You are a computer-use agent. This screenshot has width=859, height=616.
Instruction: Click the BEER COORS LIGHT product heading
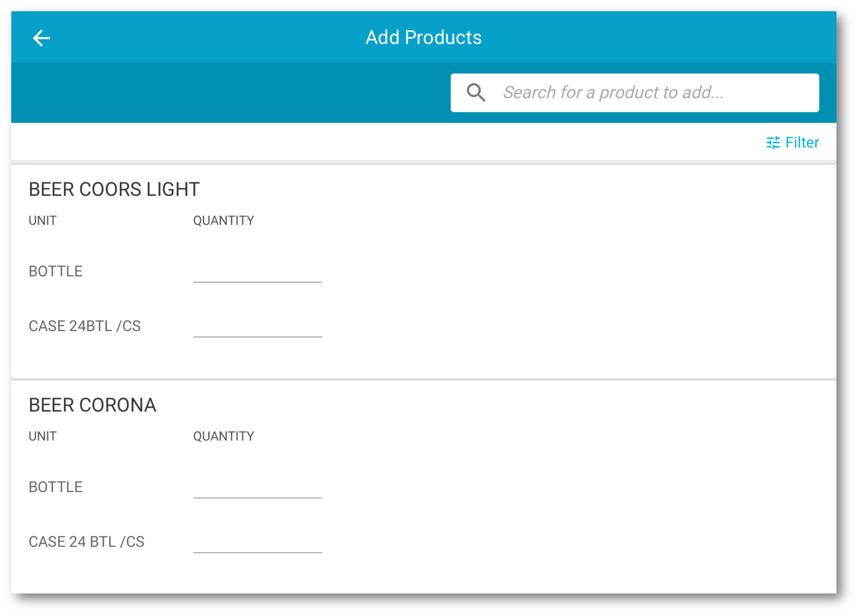point(114,189)
